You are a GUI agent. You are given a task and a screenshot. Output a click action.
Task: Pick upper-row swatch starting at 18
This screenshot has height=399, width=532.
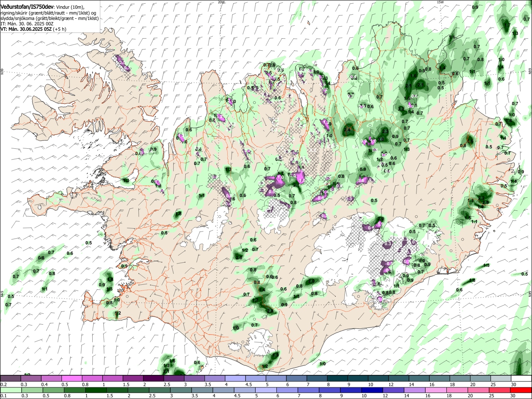(460, 379)
